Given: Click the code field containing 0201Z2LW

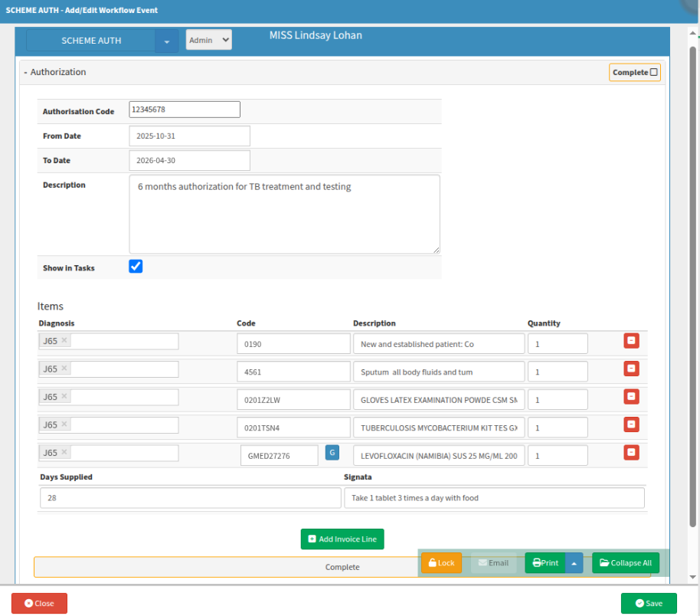Looking at the screenshot, I should (x=293, y=400).
